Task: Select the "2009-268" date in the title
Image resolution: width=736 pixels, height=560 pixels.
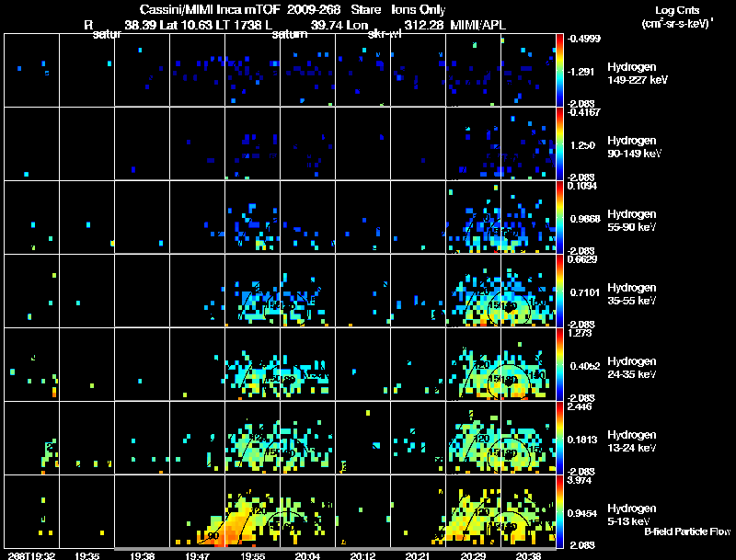Action: tap(314, 9)
